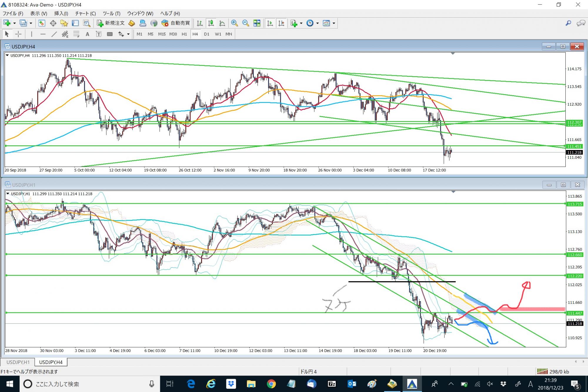The image size is (588, 392).
Task: Select the vertical line tool
Action: point(31,34)
